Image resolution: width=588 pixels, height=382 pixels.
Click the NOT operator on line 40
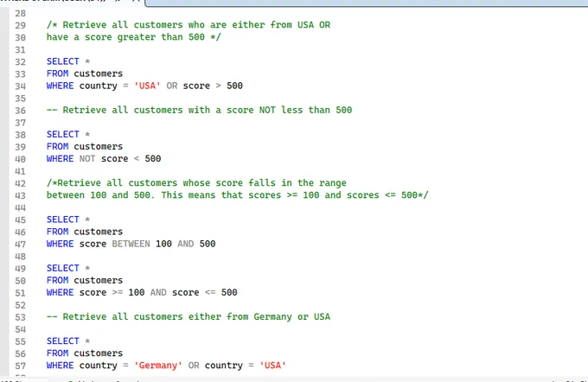[x=87, y=158]
